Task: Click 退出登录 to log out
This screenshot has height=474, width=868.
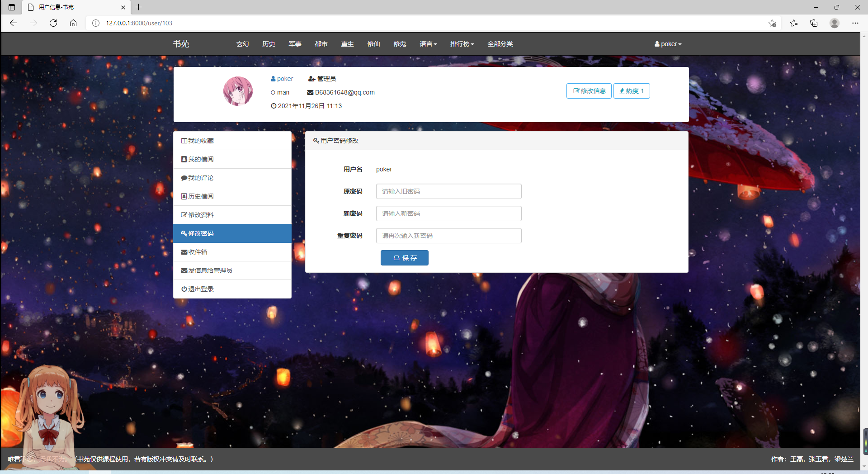Action: click(232, 289)
